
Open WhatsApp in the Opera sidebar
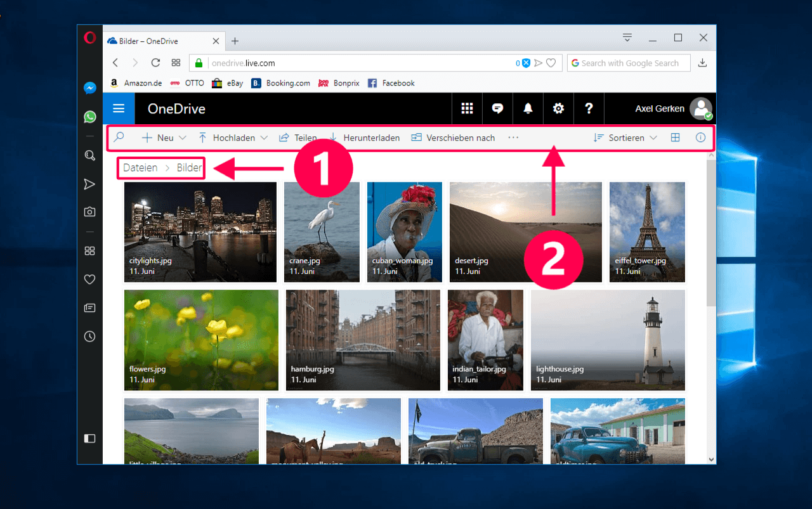tap(90, 117)
